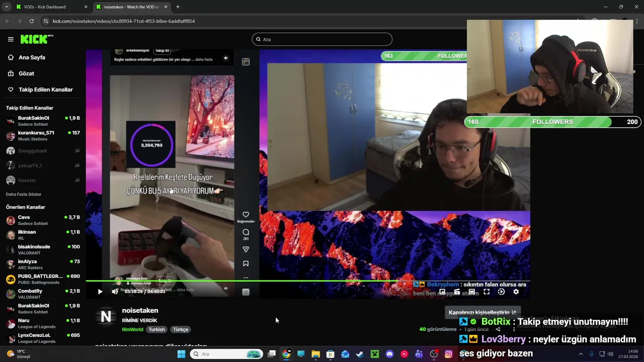Open ilkinsan IRL channel
Image resolution: width=644 pixels, height=362 pixels.
click(x=43, y=235)
